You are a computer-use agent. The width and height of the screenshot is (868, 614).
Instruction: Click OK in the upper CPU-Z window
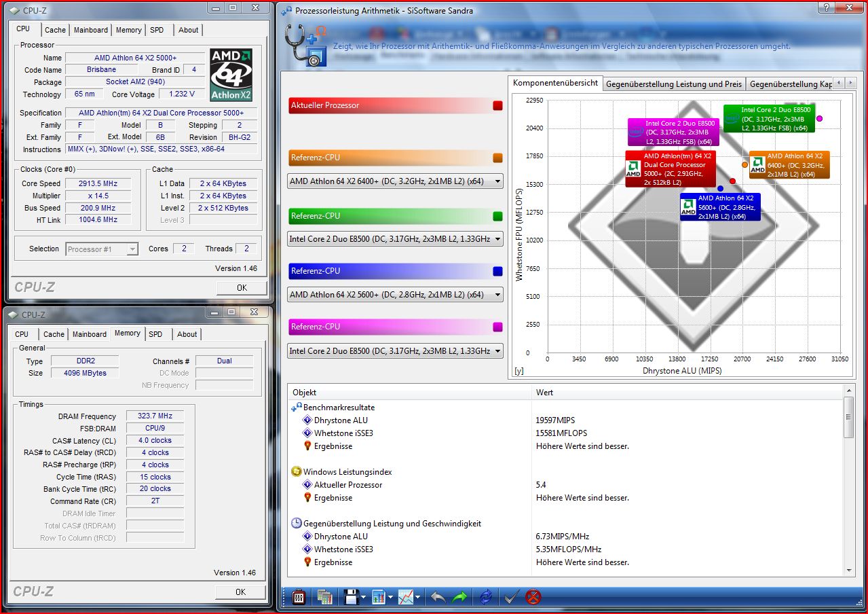(x=242, y=288)
